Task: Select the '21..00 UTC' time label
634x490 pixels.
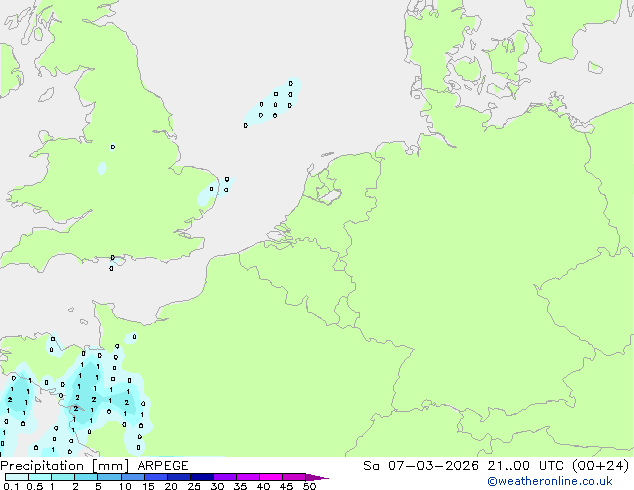Action: 525,466
